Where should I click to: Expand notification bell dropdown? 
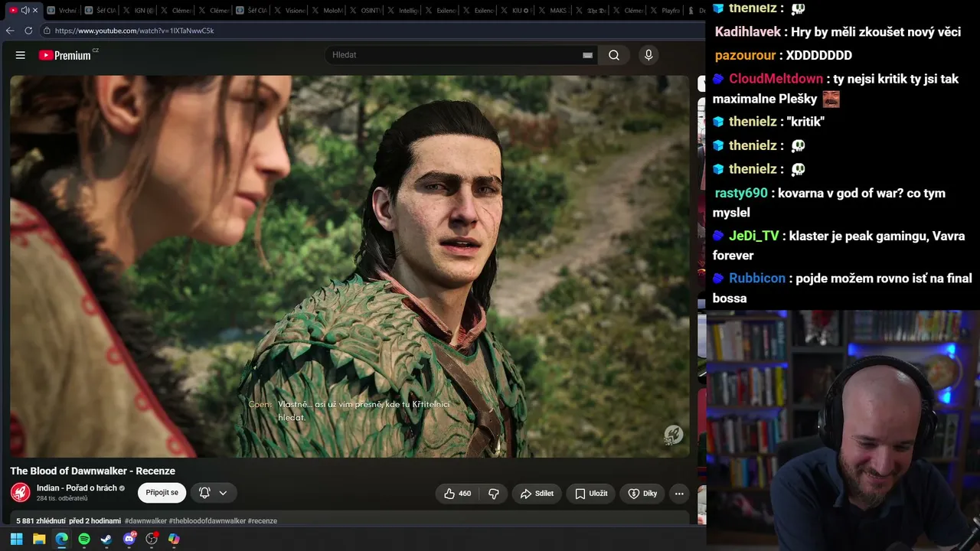tap(214, 493)
